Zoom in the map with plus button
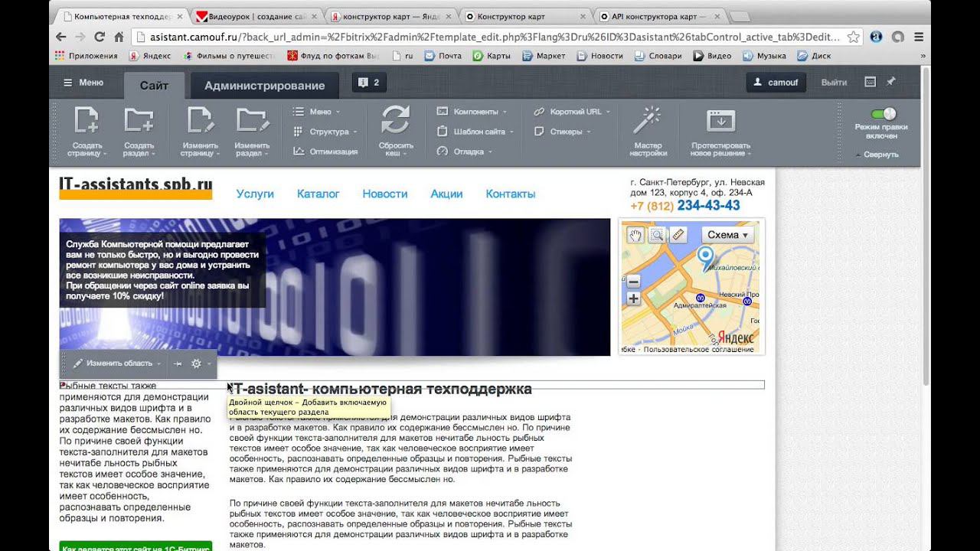 coord(633,299)
